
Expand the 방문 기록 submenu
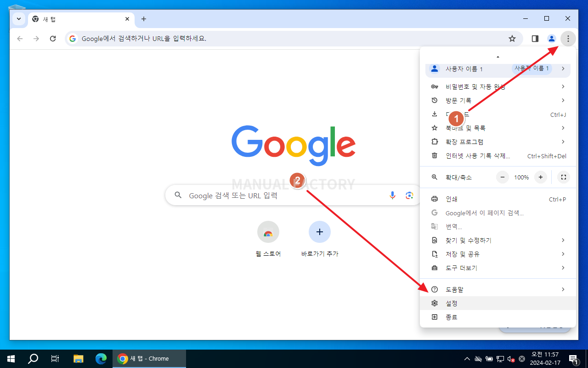point(498,100)
